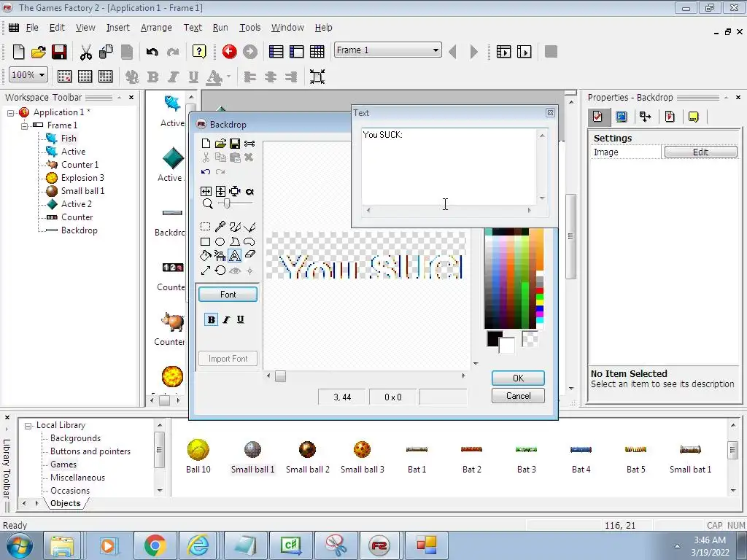The width and height of the screenshot is (747, 560).
Task: Open the Insert menu
Action: click(x=117, y=28)
